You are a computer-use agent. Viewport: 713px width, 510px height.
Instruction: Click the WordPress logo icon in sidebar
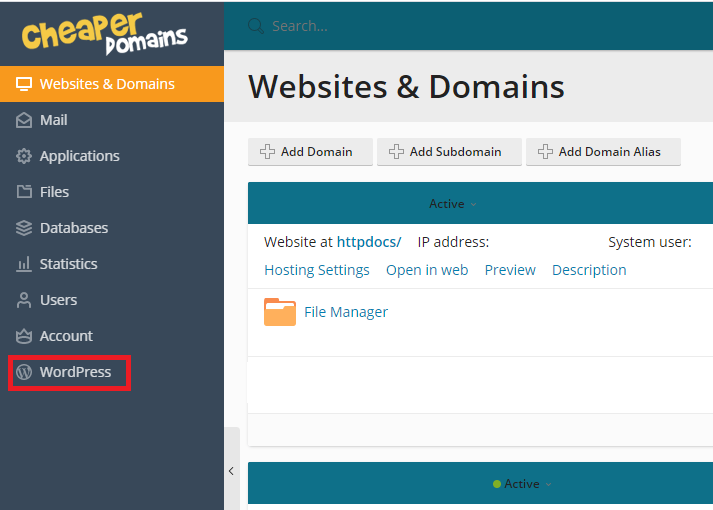pos(24,372)
